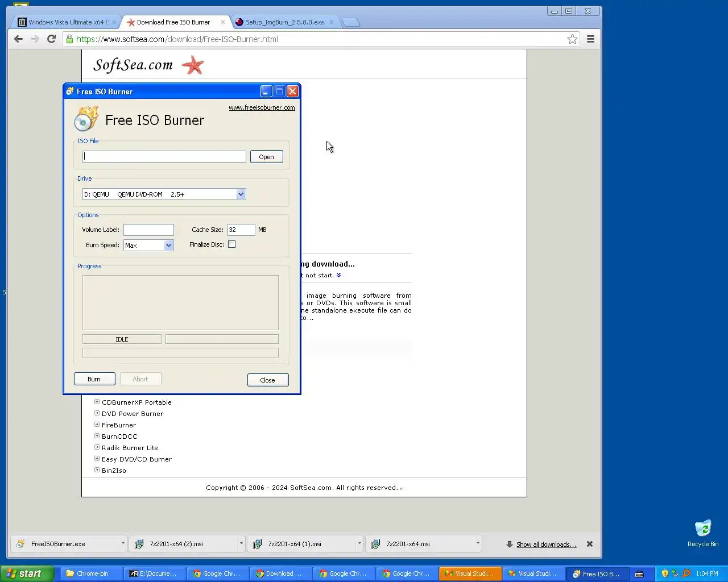Click the progress log text area
The height and width of the screenshot is (582, 728).
pyautogui.click(x=180, y=302)
